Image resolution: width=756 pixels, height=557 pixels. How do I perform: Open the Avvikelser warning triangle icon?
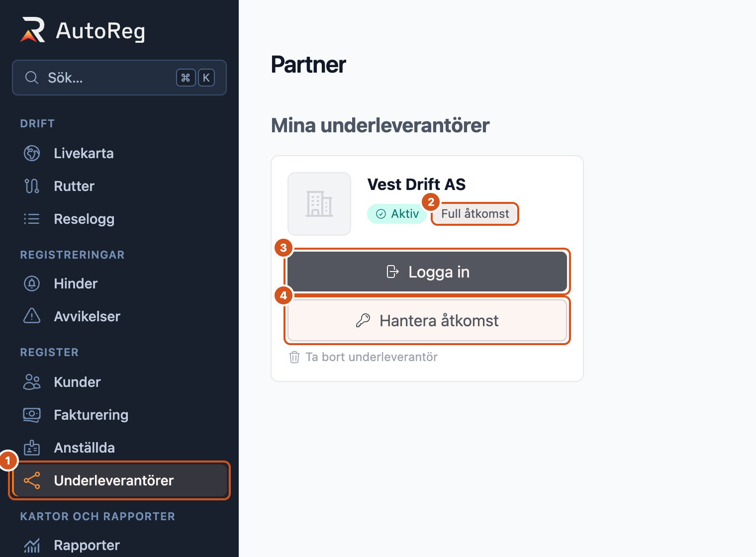tap(32, 316)
